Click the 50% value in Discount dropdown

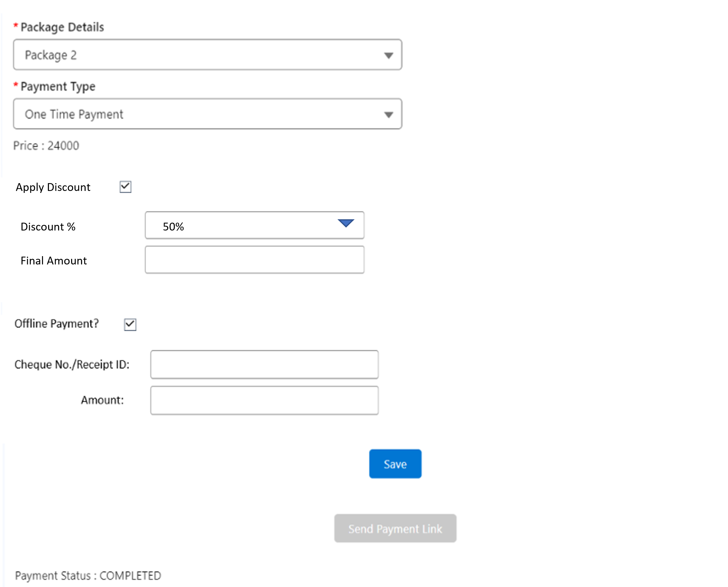click(173, 227)
